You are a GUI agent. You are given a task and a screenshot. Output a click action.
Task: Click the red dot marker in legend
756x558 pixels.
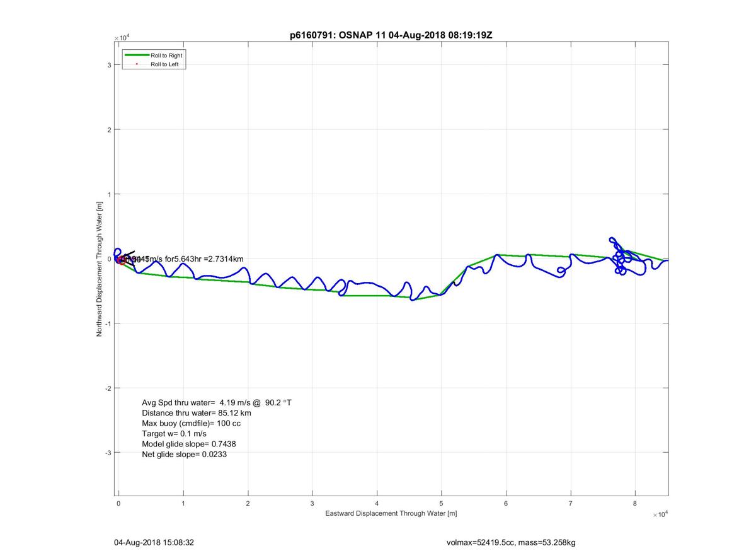pos(137,64)
